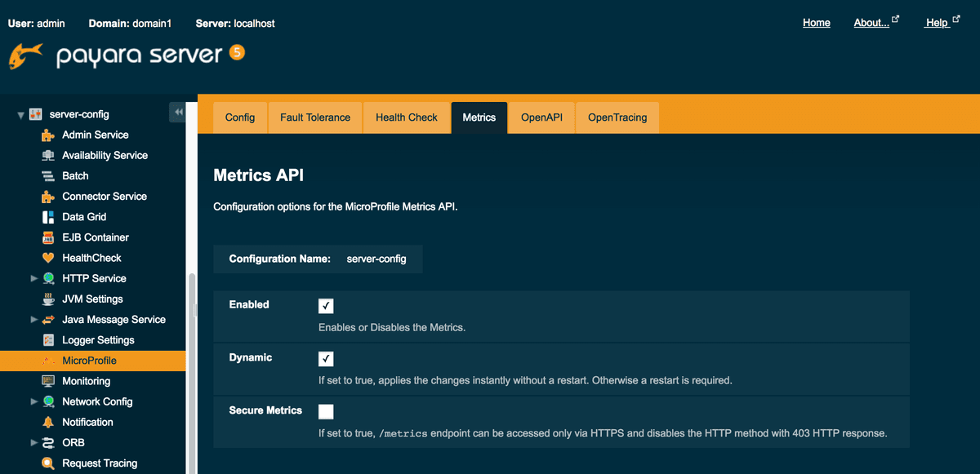Select the Metrics tab
This screenshot has height=474, width=980.
click(x=479, y=117)
